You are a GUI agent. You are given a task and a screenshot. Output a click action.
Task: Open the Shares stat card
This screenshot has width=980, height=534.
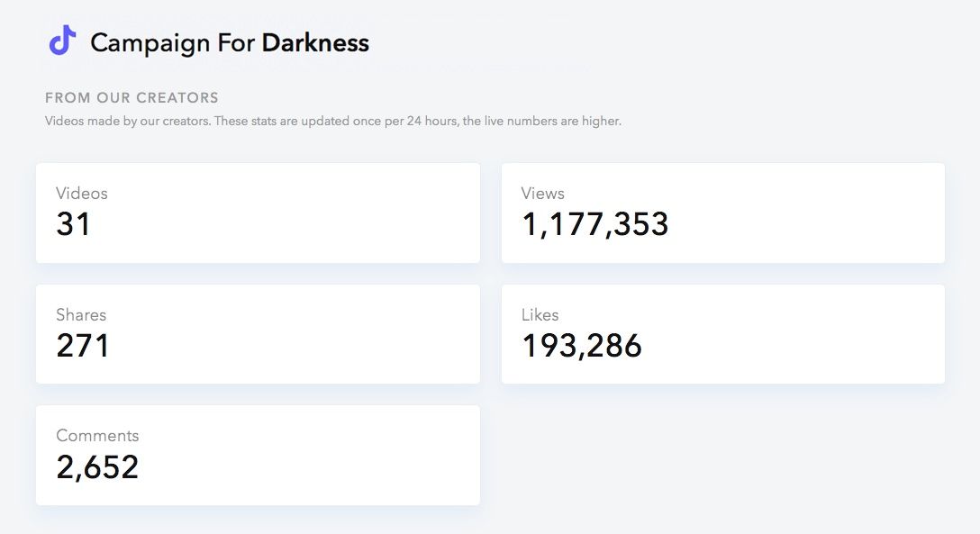[x=259, y=334]
